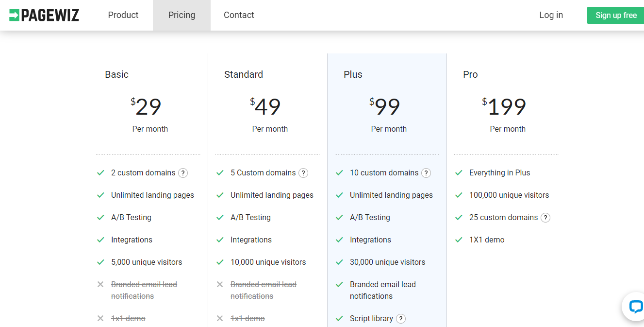Click the X icon beside Basic 1x1 demo
The image size is (644, 327).
(x=100, y=319)
